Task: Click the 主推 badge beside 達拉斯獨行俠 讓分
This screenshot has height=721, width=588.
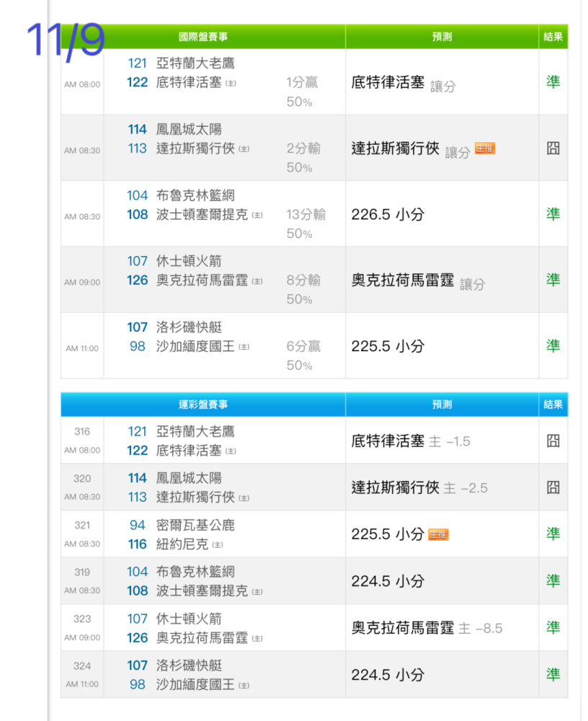Action: point(484,148)
